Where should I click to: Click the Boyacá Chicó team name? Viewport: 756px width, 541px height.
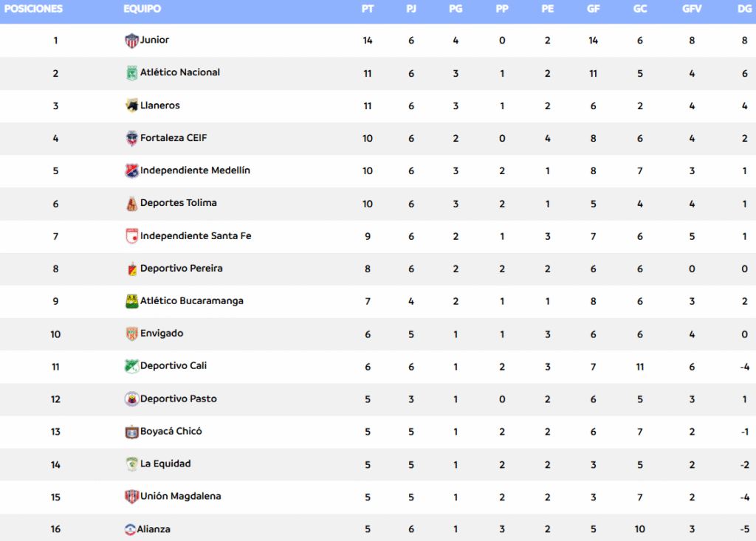pos(171,431)
